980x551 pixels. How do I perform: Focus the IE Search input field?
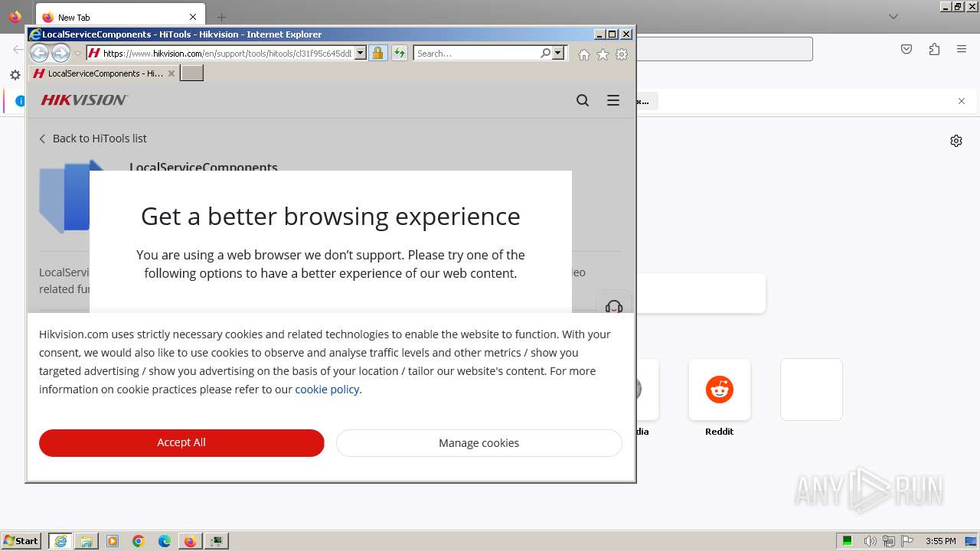click(x=476, y=54)
